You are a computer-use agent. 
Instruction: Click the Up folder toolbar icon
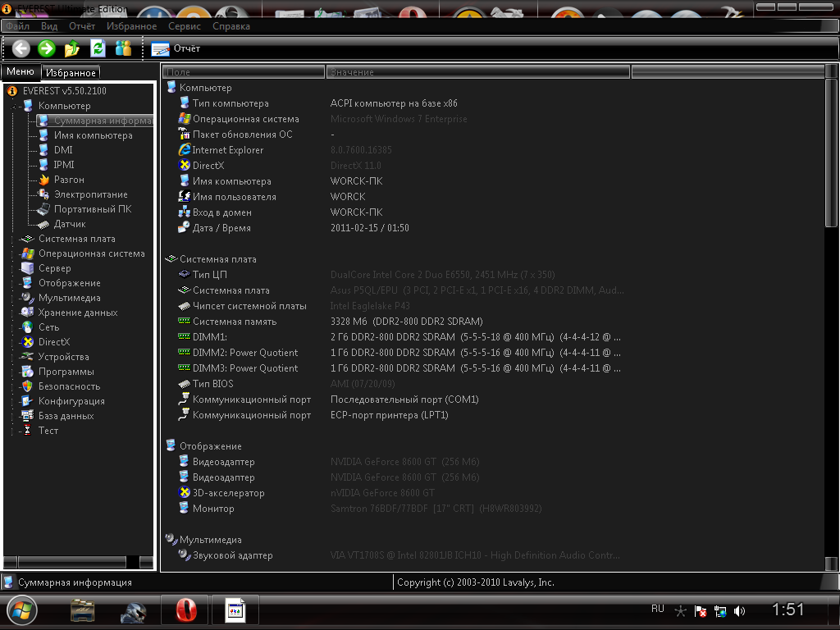coord(72,48)
